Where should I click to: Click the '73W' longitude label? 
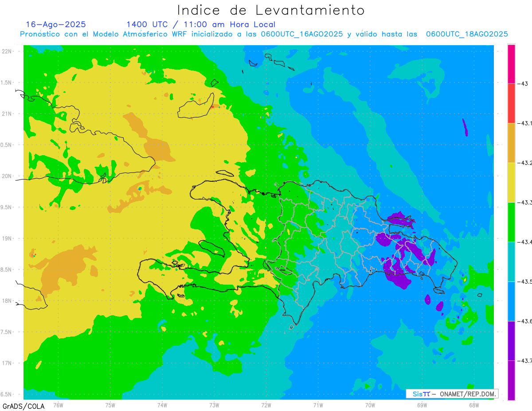pos(214,404)
